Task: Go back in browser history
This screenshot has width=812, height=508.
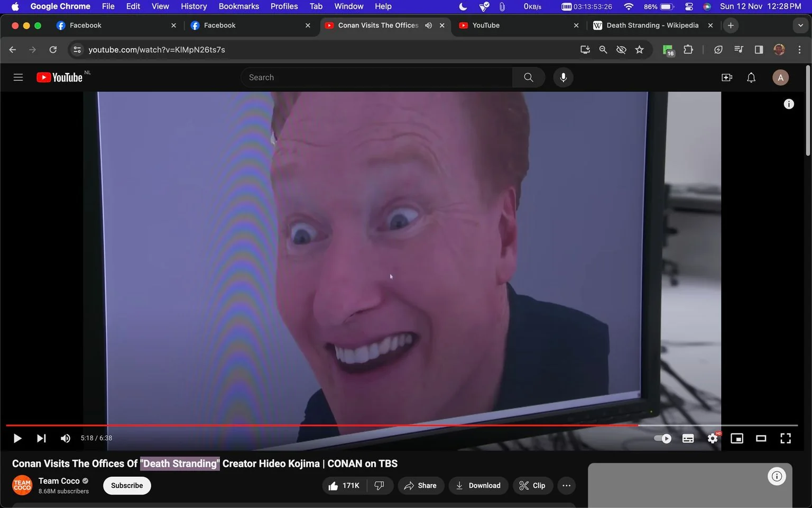Action: pyautogui.click(x=13, y=50)
